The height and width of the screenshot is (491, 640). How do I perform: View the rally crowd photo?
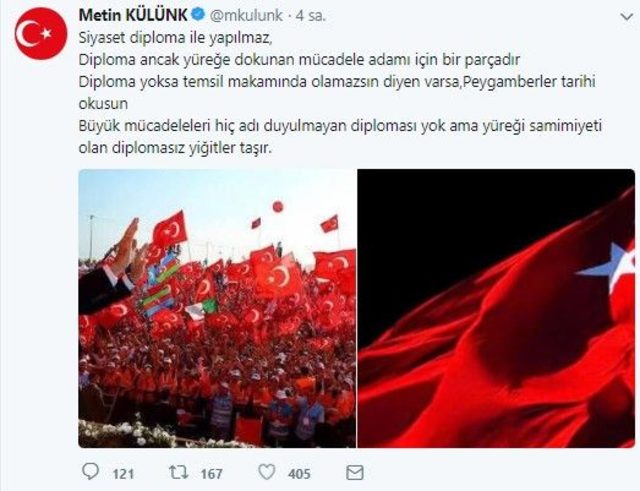tap(217, 309)
